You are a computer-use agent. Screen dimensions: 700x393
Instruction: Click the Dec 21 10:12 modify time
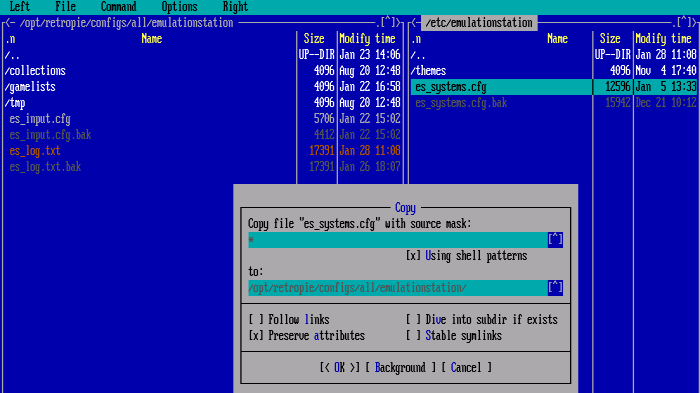point(666,103)
